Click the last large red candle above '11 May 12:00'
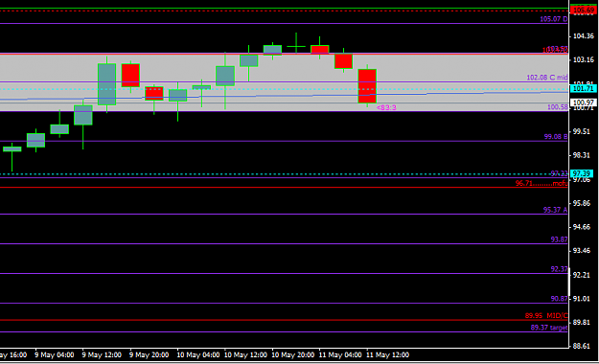 click(367, 86)
